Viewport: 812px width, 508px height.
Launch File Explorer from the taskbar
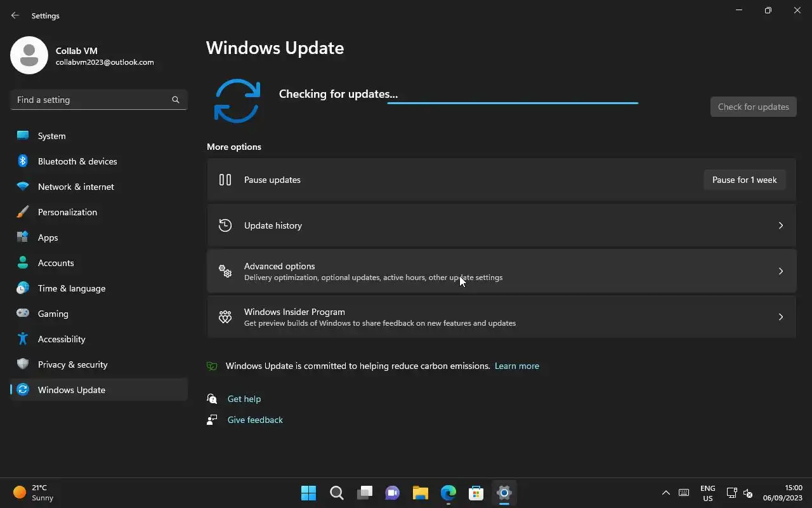tap(421, 493)
